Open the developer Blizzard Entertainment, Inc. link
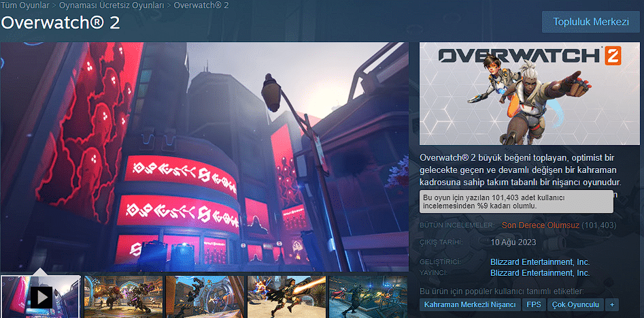This screenshot has height=318, width=644. pyautogui.click(x=540, y=262)
